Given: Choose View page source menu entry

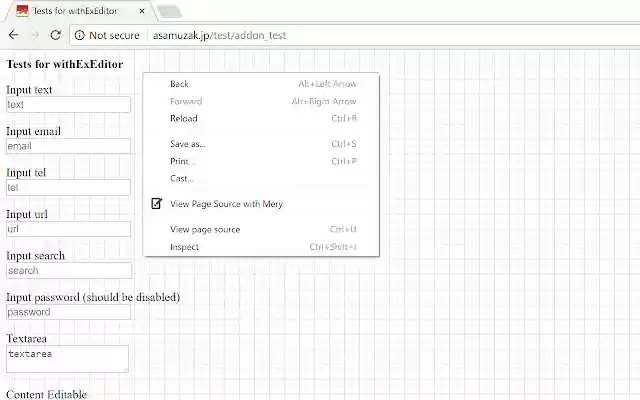Looking at the screenshot, I should 261,229.
